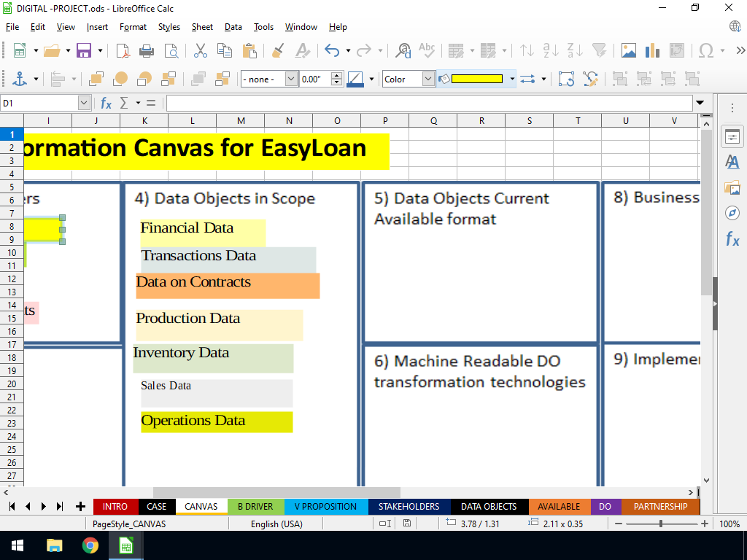Screen dimensions: 747x560
Task: Expand the formula bar input line
Action: (700, 103)
